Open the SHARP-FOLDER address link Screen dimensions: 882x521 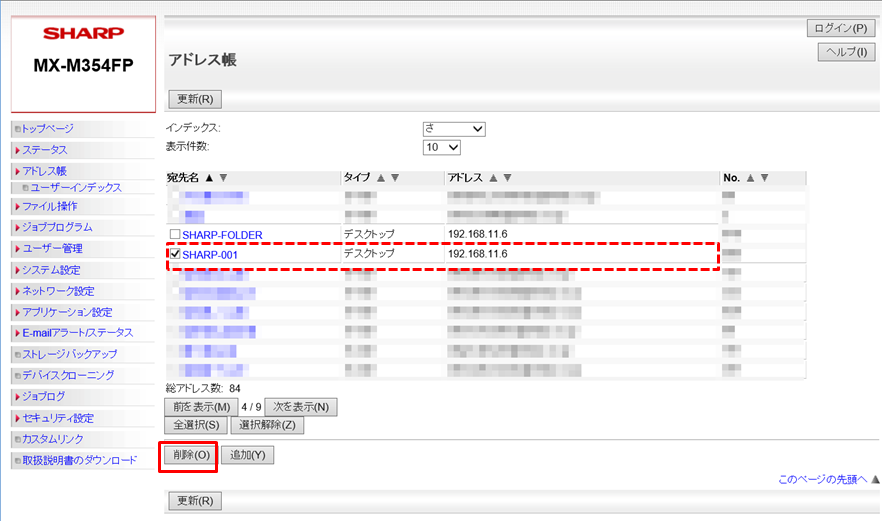coord(222,235)
